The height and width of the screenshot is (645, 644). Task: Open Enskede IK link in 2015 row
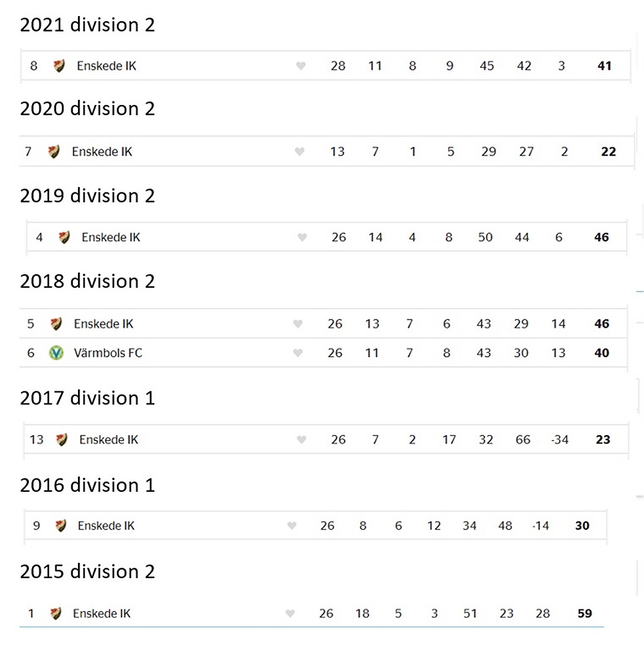coord(102,613)
